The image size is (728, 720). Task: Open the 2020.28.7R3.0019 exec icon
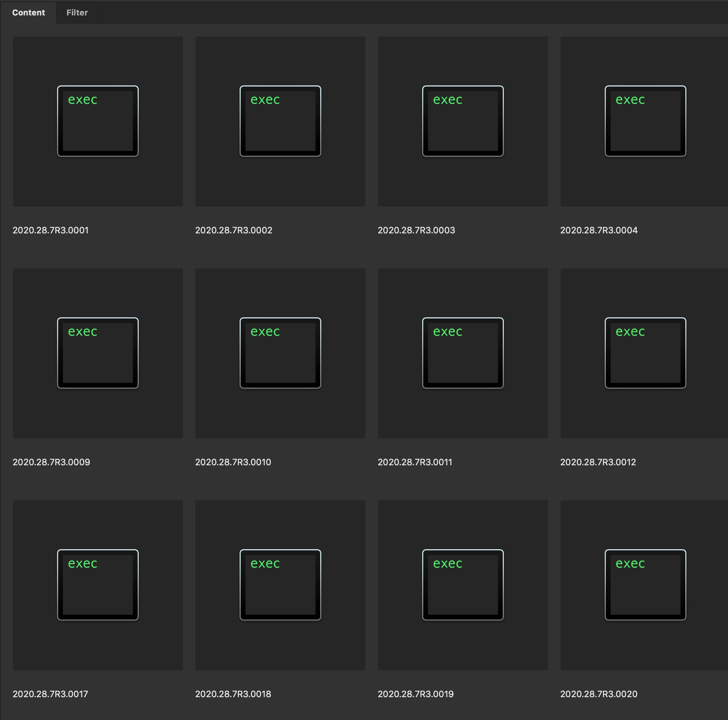tap(463, 585)
